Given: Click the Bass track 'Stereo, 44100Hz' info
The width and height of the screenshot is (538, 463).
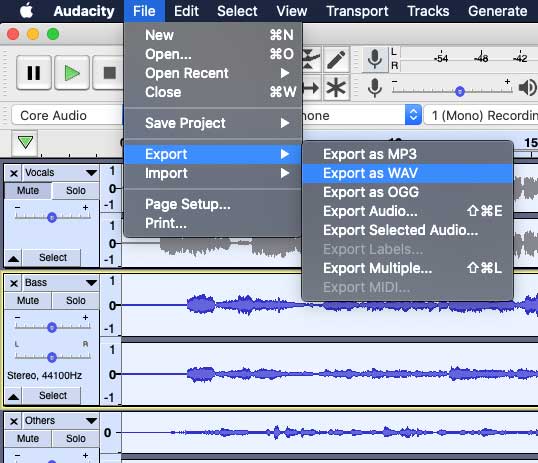Looking at the screenshot, I should point(45,376).
